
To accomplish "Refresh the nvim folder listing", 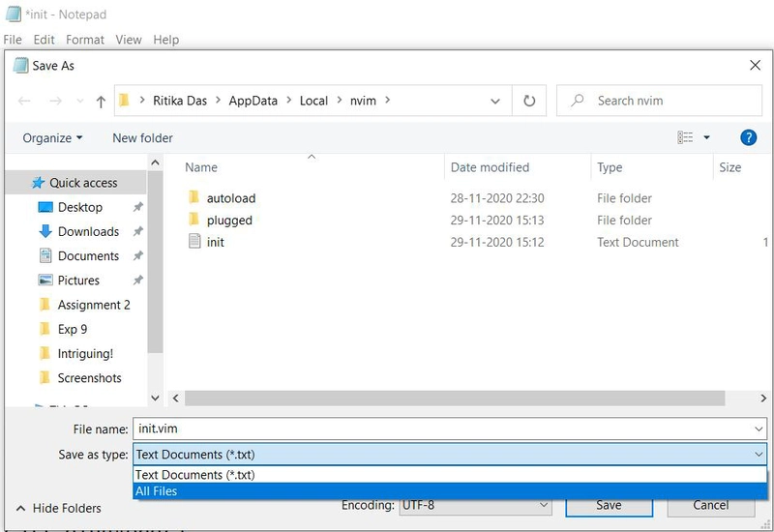I will 529,101.
